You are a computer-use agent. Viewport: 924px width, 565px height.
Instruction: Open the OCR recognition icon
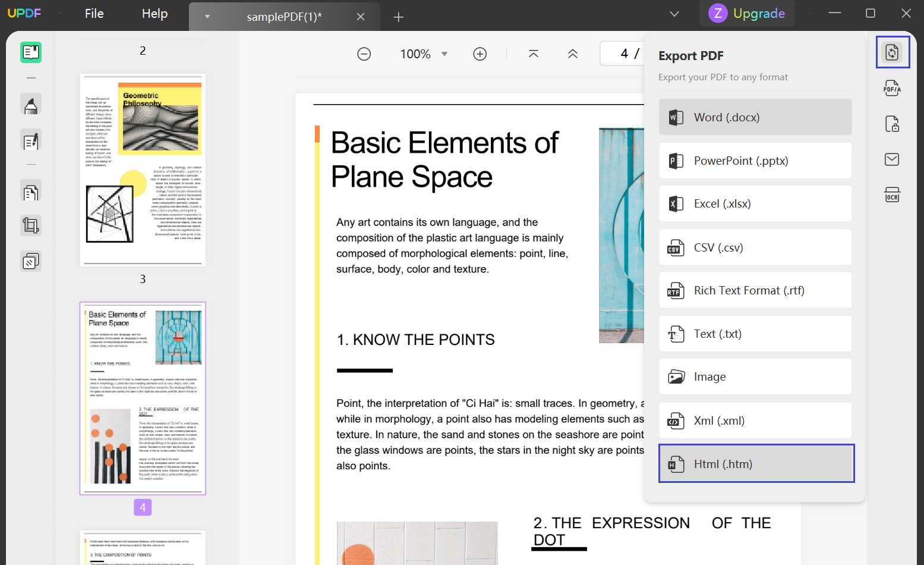pos(892,194)
